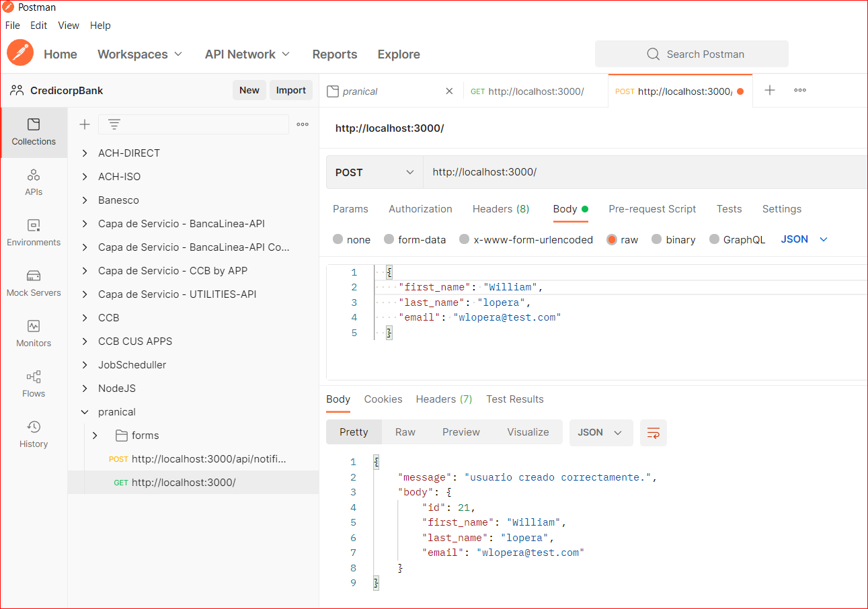Select the form-data body type
This screenshot has height=609, width=868.
point(389,239)
